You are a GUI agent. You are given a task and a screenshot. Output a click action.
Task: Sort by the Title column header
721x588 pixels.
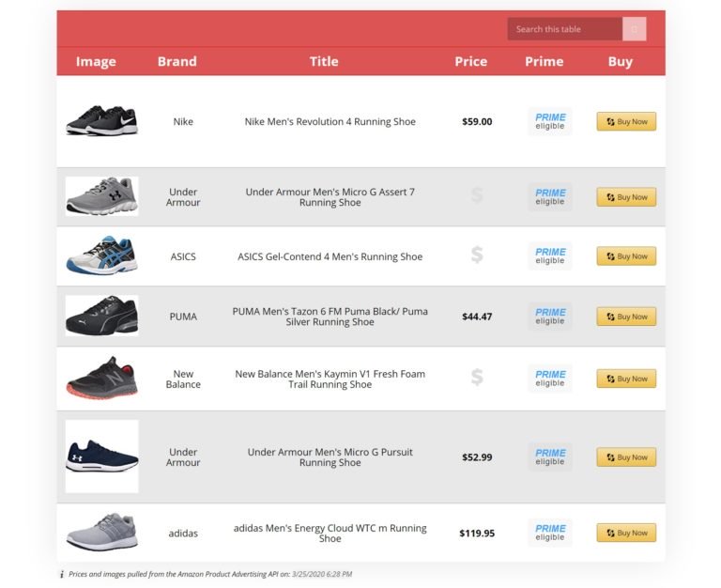pos(324,61)
